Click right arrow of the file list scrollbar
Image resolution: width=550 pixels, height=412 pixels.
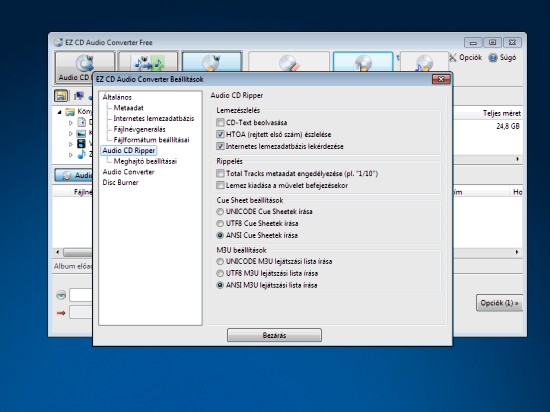click(517, 252)
